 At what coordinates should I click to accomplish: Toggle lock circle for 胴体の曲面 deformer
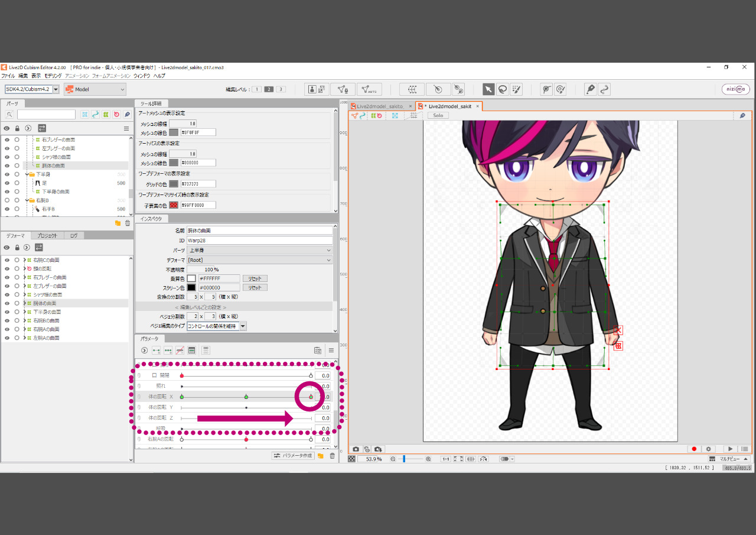(x=17, y=303)
